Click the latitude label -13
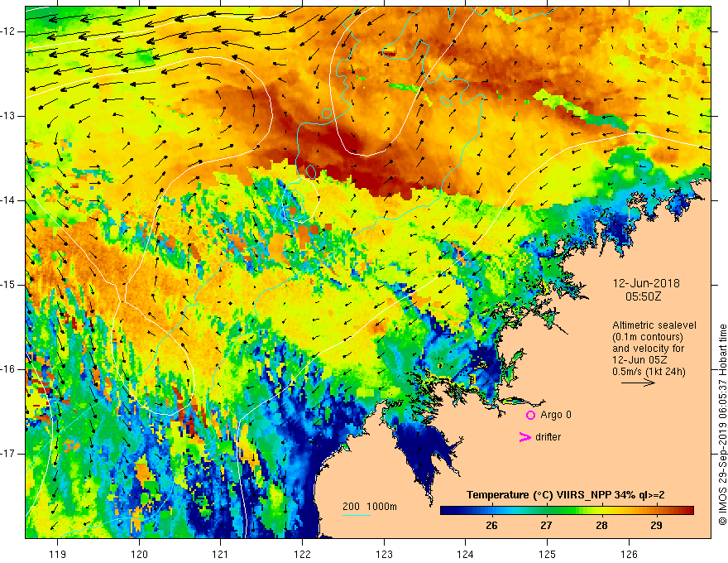 (8, 116)
